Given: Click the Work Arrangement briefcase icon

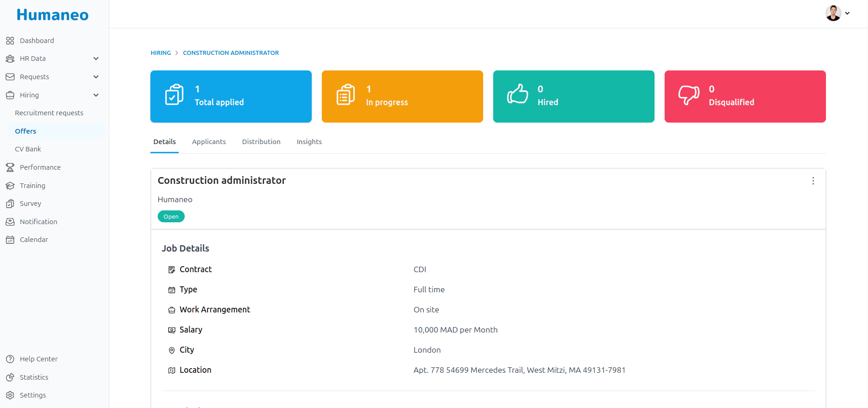Looking at the screenshot, I should coord(172,310).
